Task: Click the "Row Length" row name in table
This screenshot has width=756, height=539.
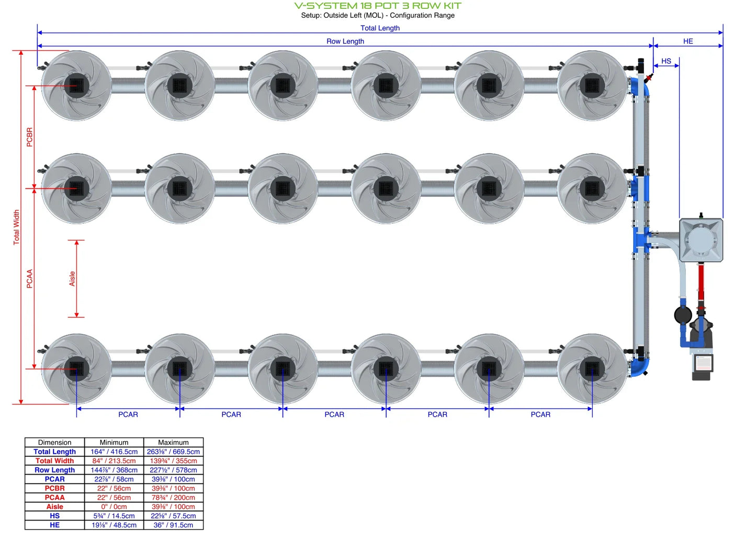Action: tap(55, 470)
